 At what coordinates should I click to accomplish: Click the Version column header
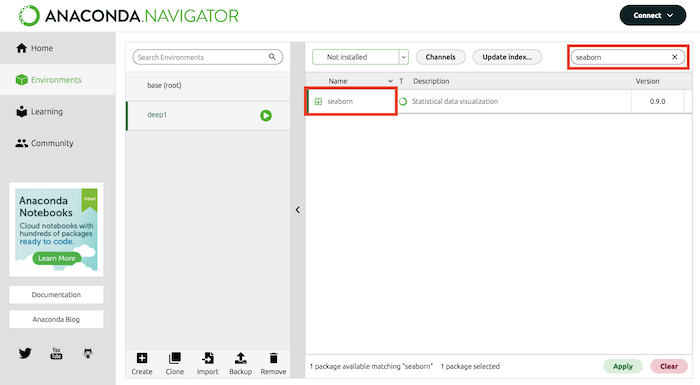(647, 81)
